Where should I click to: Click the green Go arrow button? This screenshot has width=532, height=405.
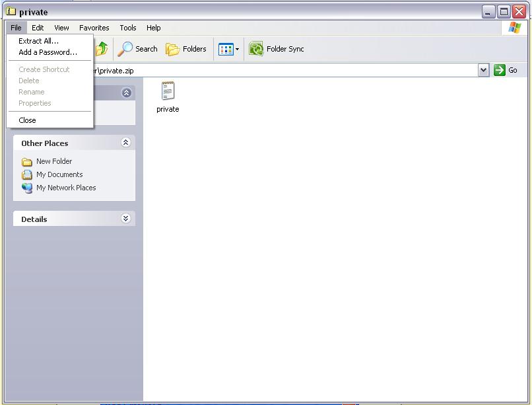tap(500, 70)
